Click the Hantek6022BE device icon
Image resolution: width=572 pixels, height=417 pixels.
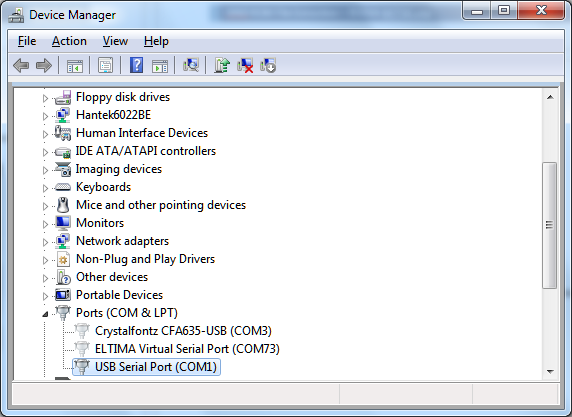pos(63,115)
